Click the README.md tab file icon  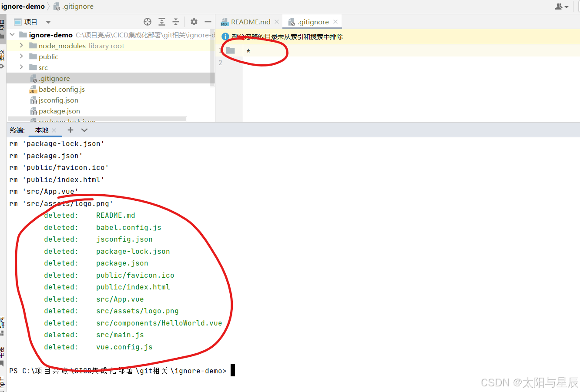pos(225,22)
